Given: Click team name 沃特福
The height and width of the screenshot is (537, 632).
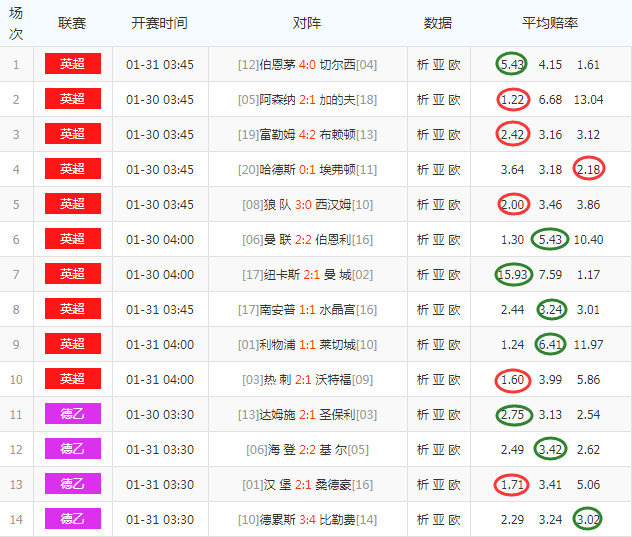Looking at the screenshot, I should coord(333,380).
